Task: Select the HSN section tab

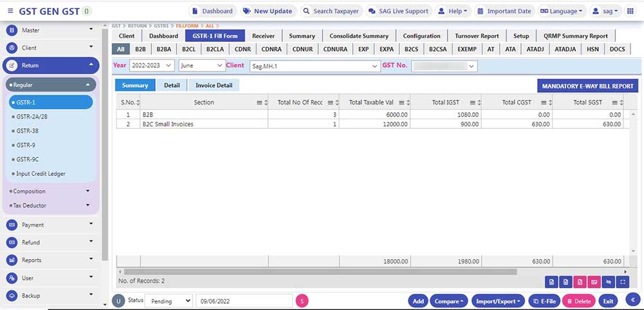Action: [593, 49]
